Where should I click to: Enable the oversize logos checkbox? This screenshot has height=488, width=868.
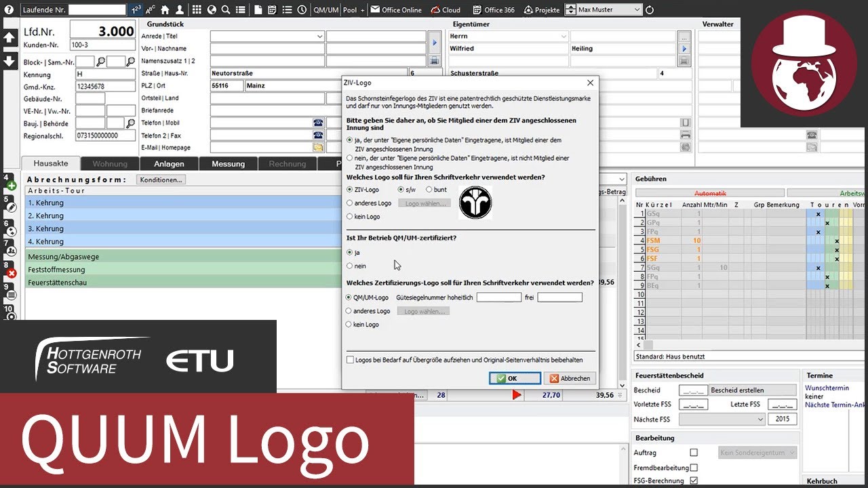pos(350,360)
